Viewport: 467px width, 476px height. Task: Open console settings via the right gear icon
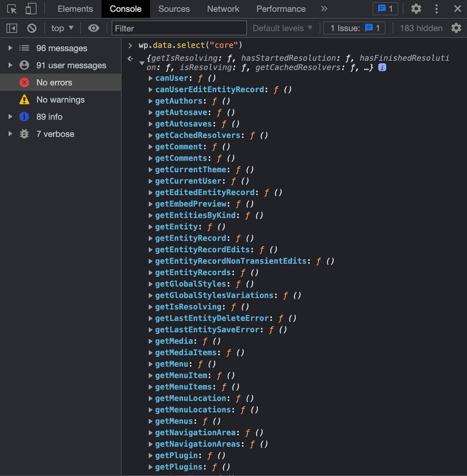coord(456,28)
